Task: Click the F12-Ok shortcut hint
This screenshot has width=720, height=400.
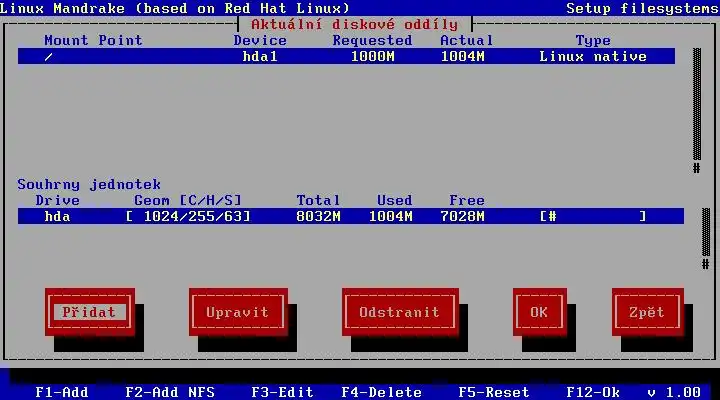Action: [x=593, y=392]
